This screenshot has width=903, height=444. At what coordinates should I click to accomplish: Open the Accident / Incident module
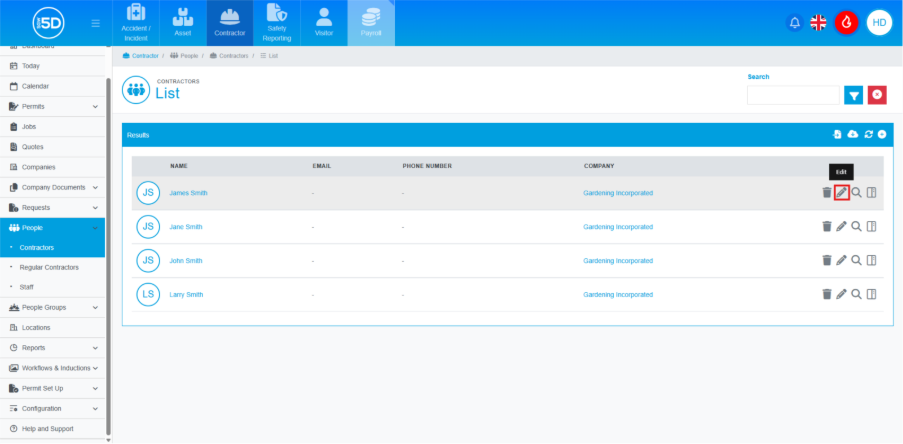pyautogui.click(x=136, y=23)
